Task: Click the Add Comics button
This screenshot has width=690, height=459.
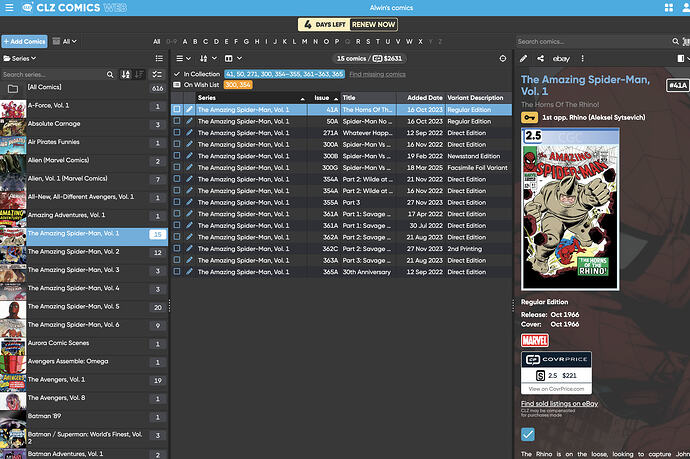Action: (x=25, y=41)
